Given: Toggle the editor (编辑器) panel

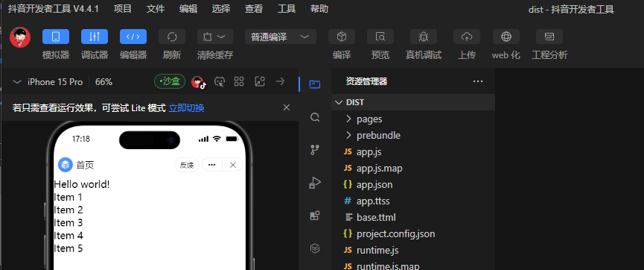Looking at the screenshot, I should pos(133,37).
